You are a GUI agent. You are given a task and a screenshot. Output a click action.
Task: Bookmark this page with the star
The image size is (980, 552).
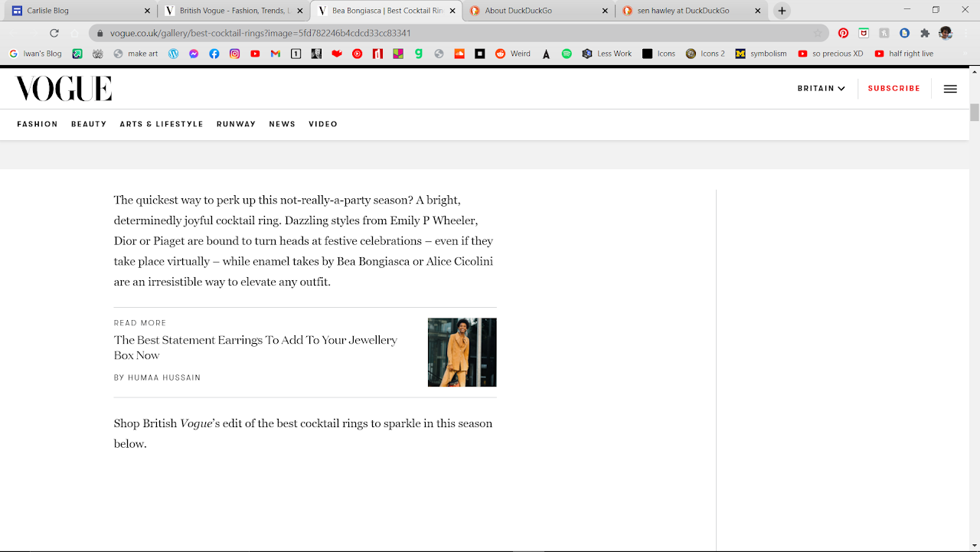click(818, 33)
